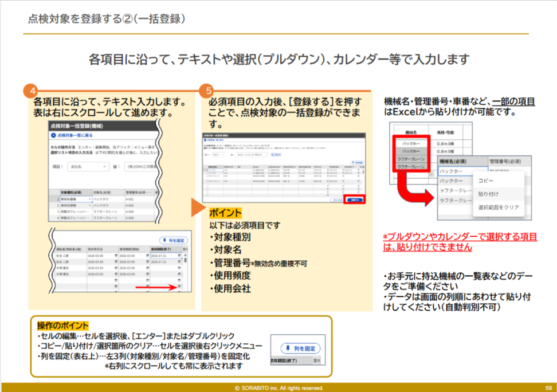Choose 貼り付け in the context menu
Image resolution: width=557 pixels, height=392 pixels.
coord(488,194)
